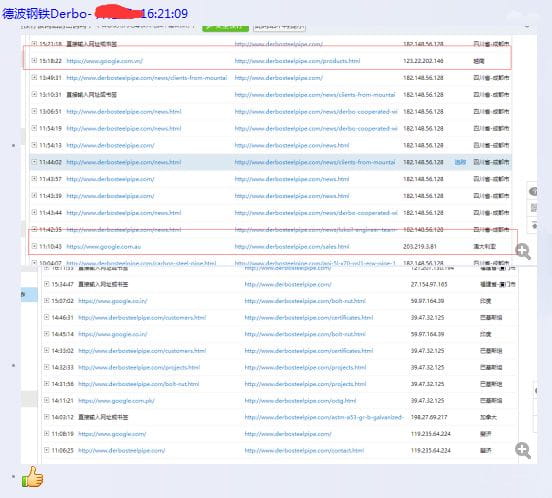The image size is (552, 498).
Task: Expand the 14:32:33 visit row
Action: pos(46,367)
